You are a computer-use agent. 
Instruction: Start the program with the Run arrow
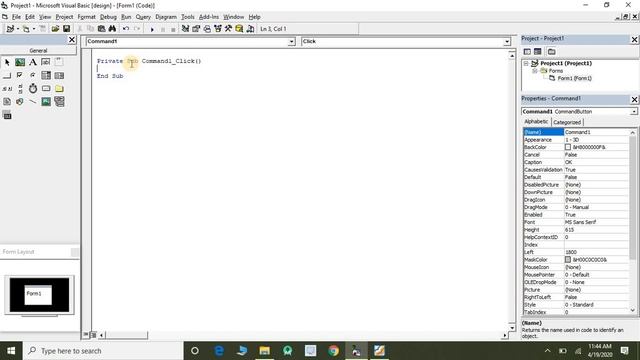[x=152, y=29]
